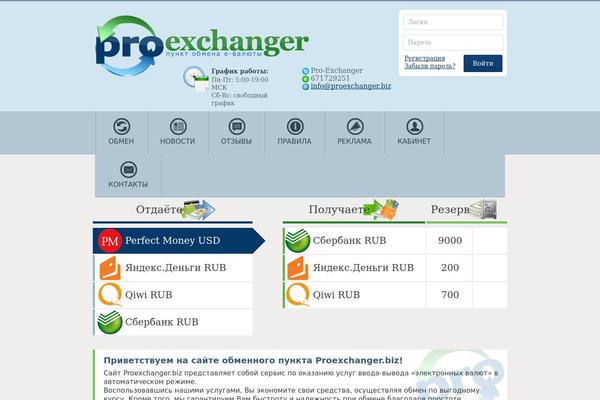Focus the Логин input field

pyautogui.click(x=453, y=22)
